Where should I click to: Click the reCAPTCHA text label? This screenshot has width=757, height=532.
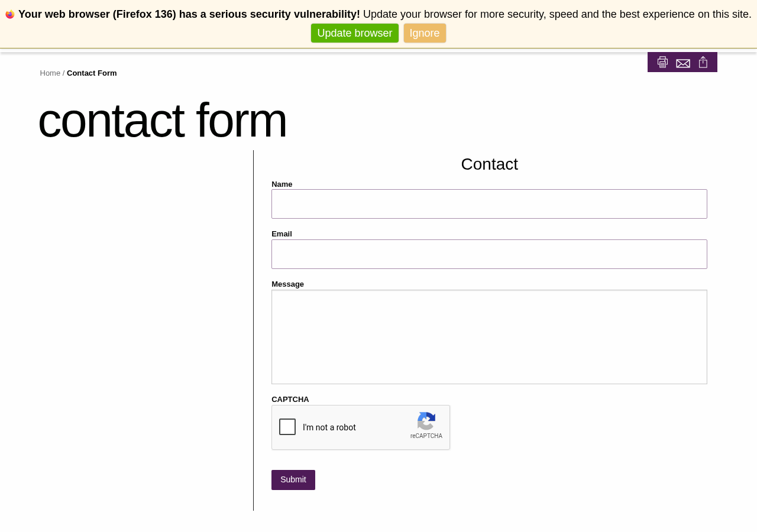[x=426, y=436]
